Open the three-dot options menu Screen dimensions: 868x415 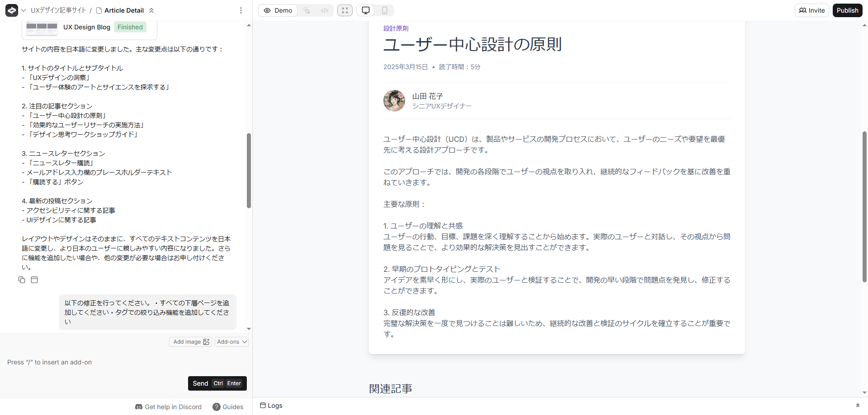click(x=241, y=10)
